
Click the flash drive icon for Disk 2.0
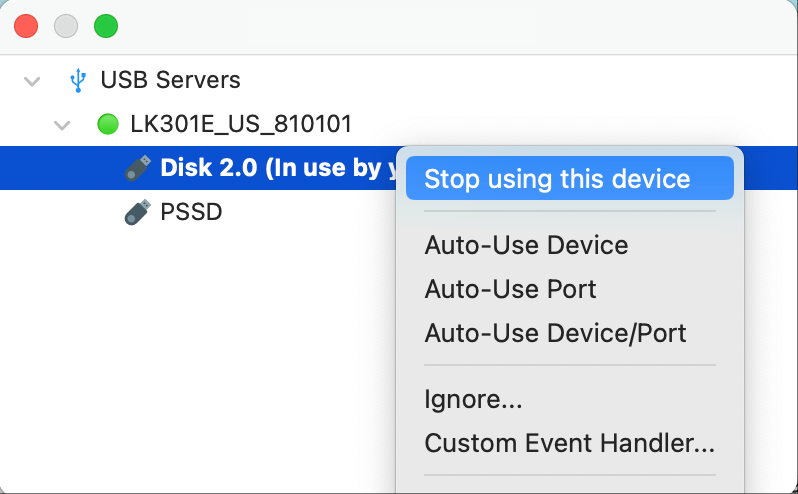[x=138, y=168]
